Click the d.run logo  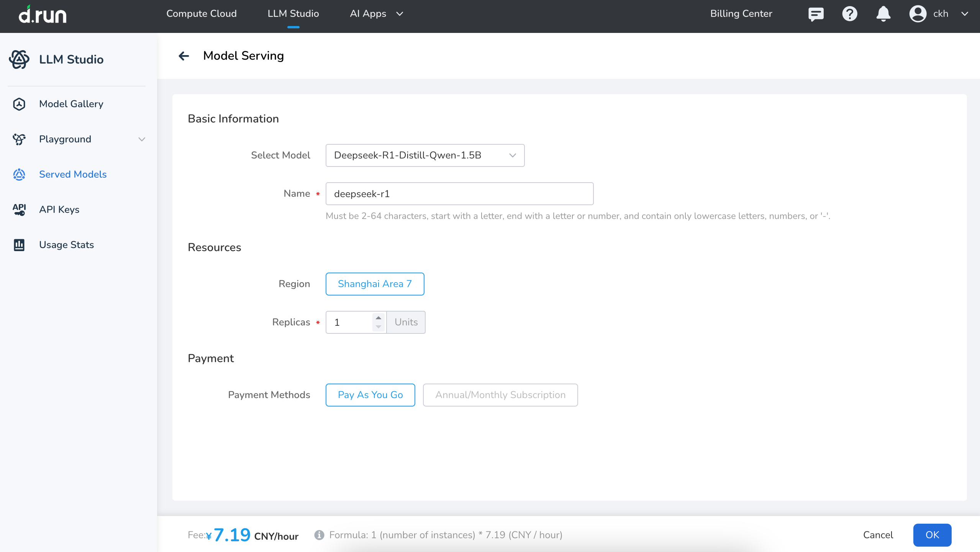point(43,15)
